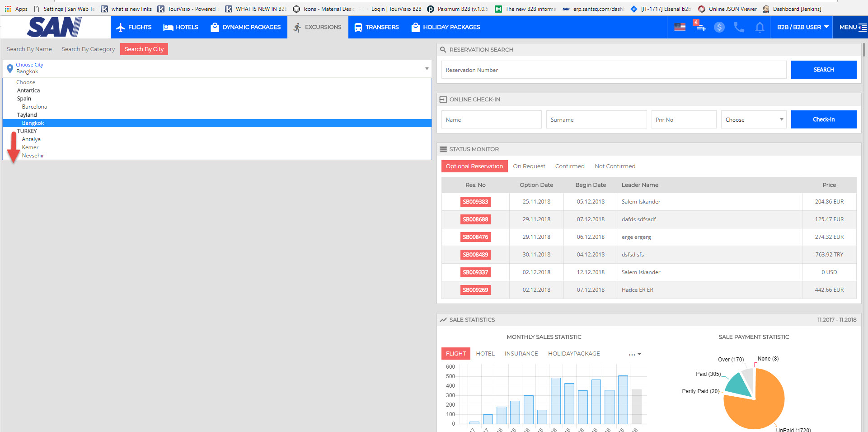The width and height of the screenshot is (868, 432).
Task: Click the SAN logo
Action: coord(54,27)
